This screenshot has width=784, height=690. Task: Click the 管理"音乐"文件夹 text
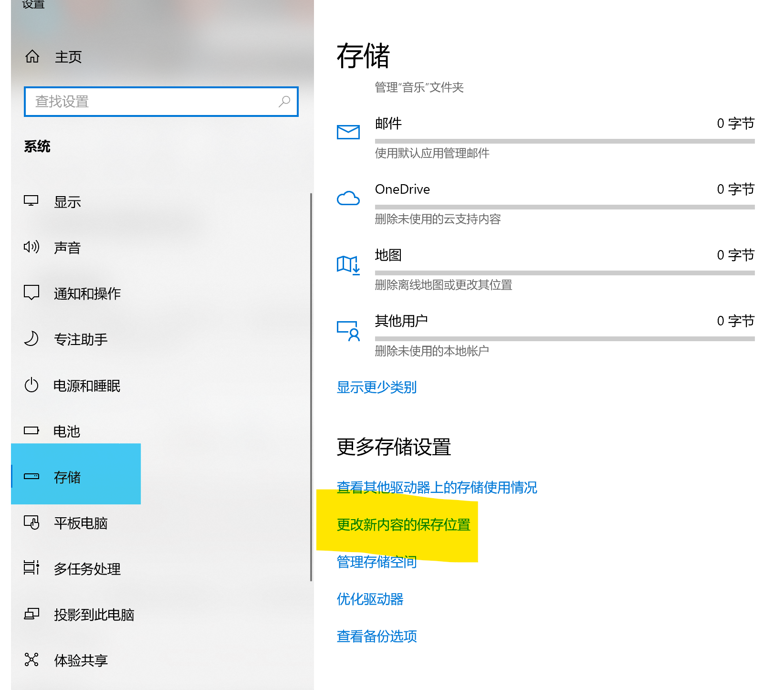coord(419,87)
